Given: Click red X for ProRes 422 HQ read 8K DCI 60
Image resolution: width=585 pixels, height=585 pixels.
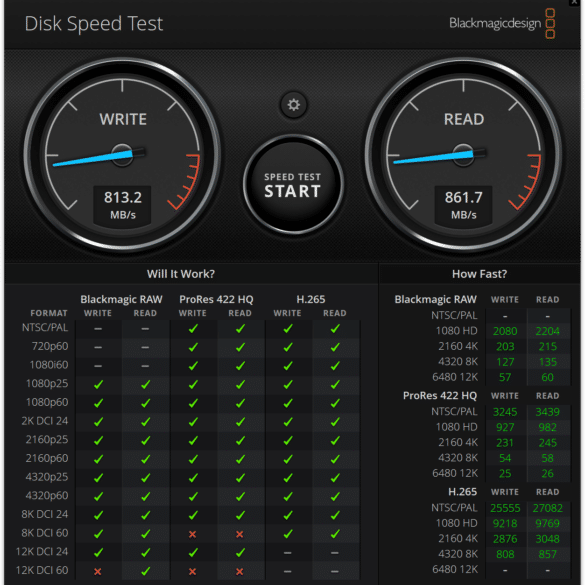Looking at the screenshot, I should click(x=240, y=534).
